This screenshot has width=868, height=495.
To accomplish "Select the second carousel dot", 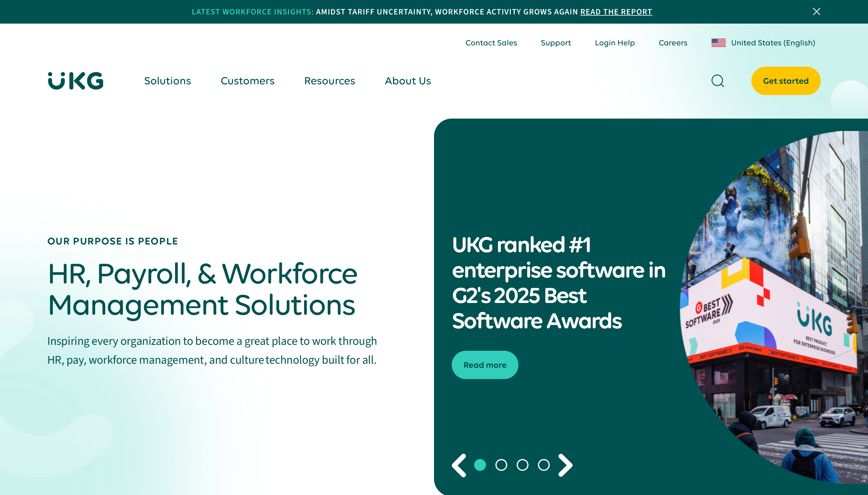I will point(501,465).
